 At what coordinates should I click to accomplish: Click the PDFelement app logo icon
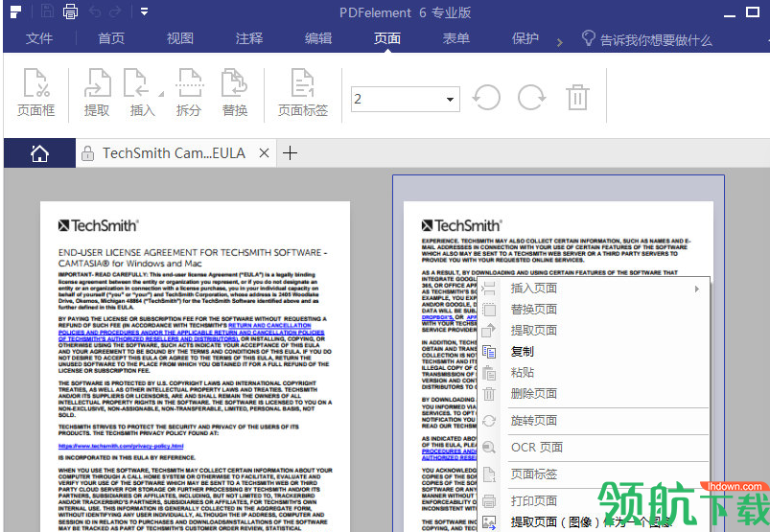point(15,12)
